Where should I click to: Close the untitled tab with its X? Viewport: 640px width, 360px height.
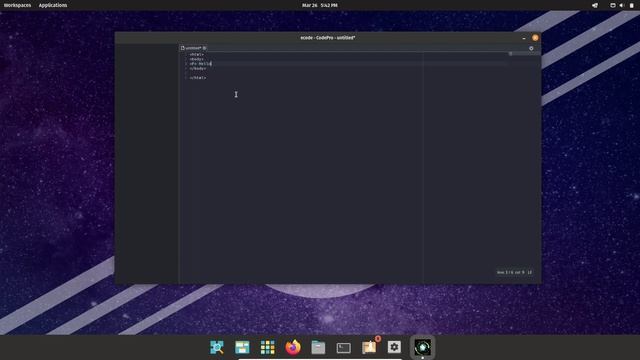(204, 48)
